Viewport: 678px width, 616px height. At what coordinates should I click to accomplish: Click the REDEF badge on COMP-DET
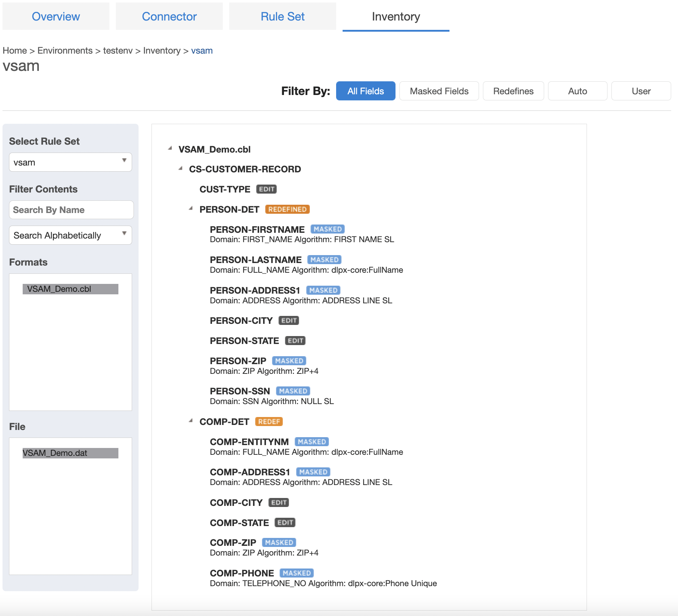[x=269, y=422]
